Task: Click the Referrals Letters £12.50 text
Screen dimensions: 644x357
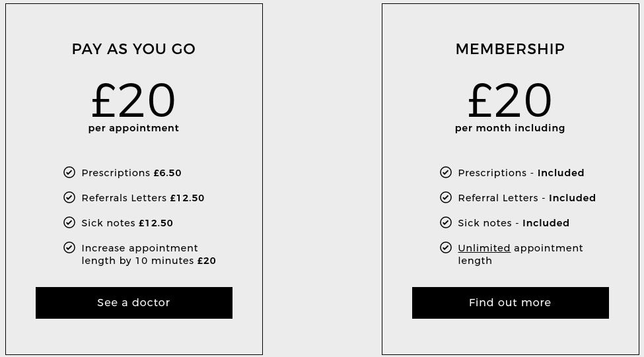Action: click(x=143, y=198)
